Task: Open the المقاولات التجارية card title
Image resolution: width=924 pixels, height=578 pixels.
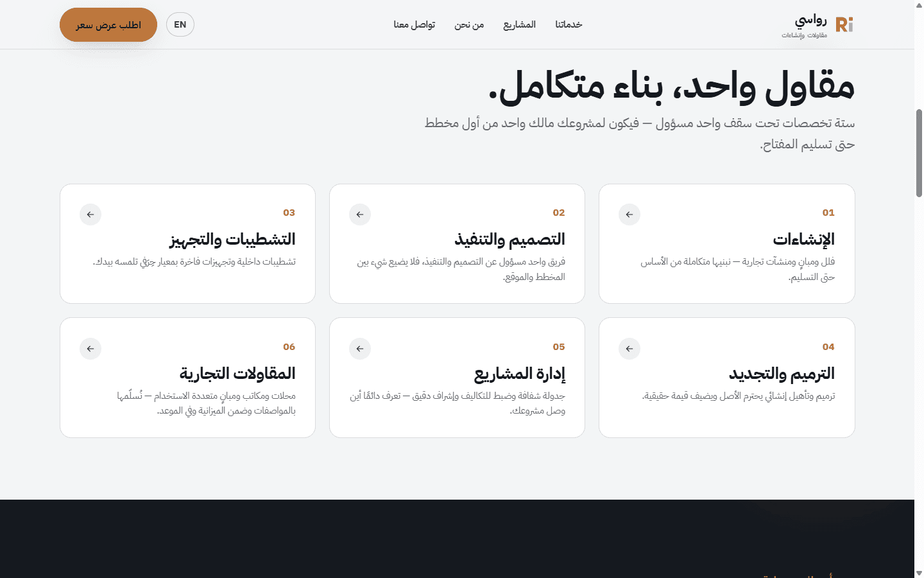Action: point(237,374)
